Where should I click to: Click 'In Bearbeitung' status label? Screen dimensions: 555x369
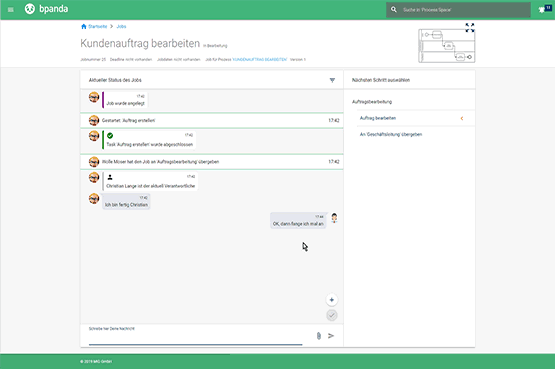click(x=215, y=46)
